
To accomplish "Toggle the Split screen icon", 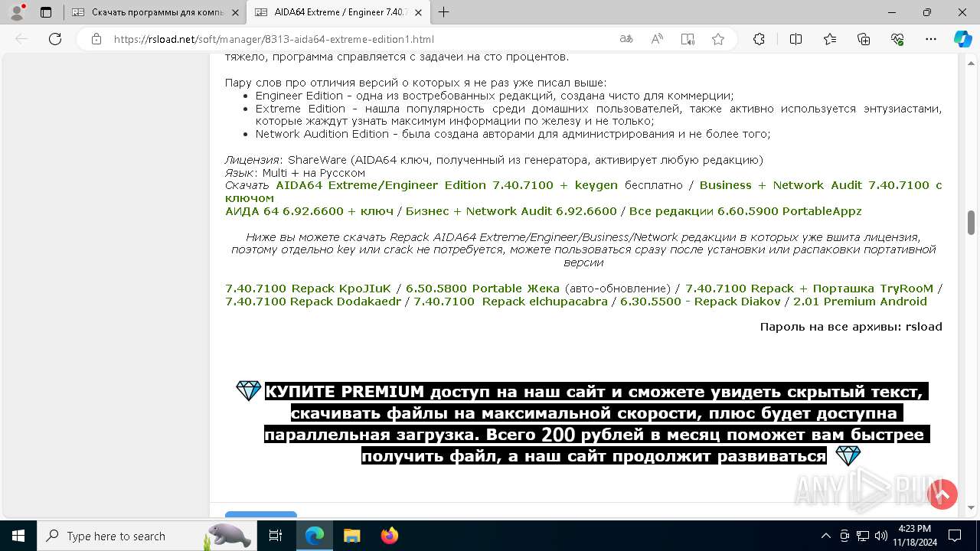I will pyautogui.click(x=795, y=39).
